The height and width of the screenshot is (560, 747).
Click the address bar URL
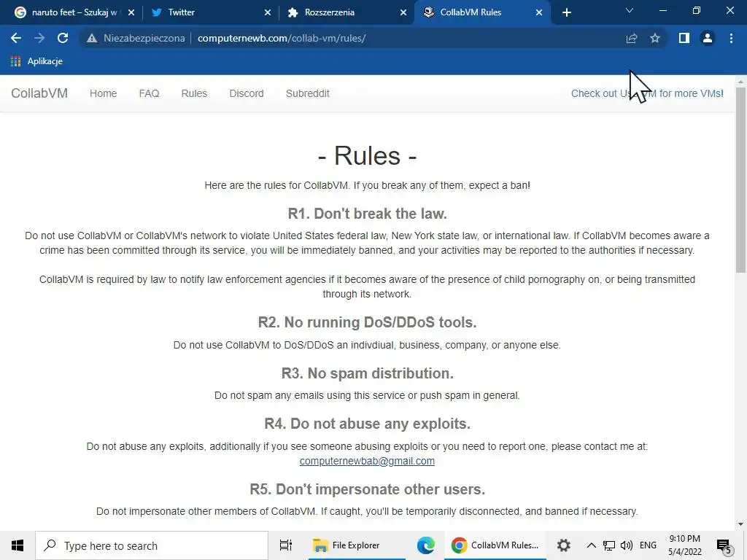282,38
